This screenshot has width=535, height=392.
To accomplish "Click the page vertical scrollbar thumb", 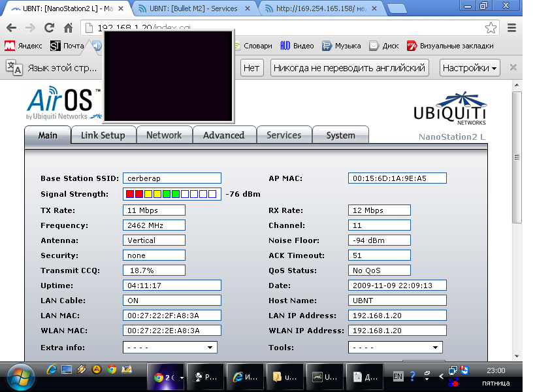I will click(x=517, y=157).
